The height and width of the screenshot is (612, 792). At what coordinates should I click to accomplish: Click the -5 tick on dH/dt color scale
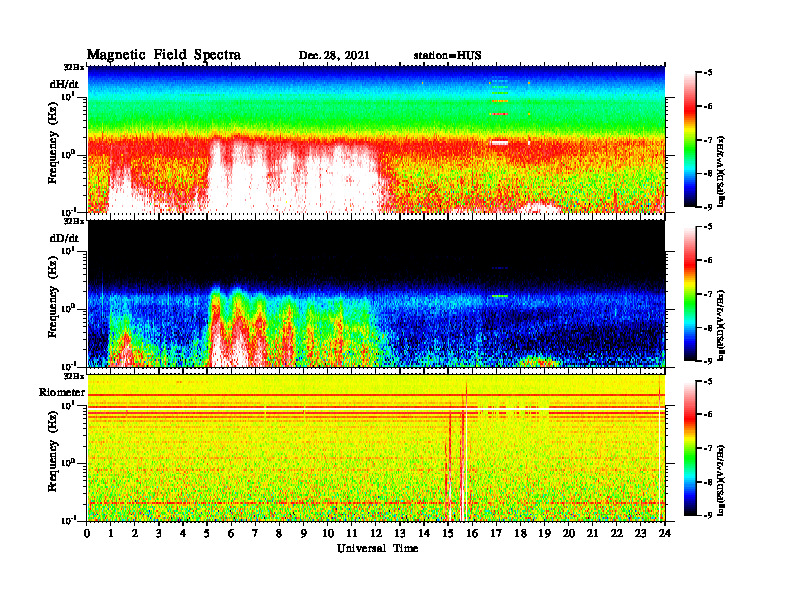pyautogui.click(x=706, y=73)
